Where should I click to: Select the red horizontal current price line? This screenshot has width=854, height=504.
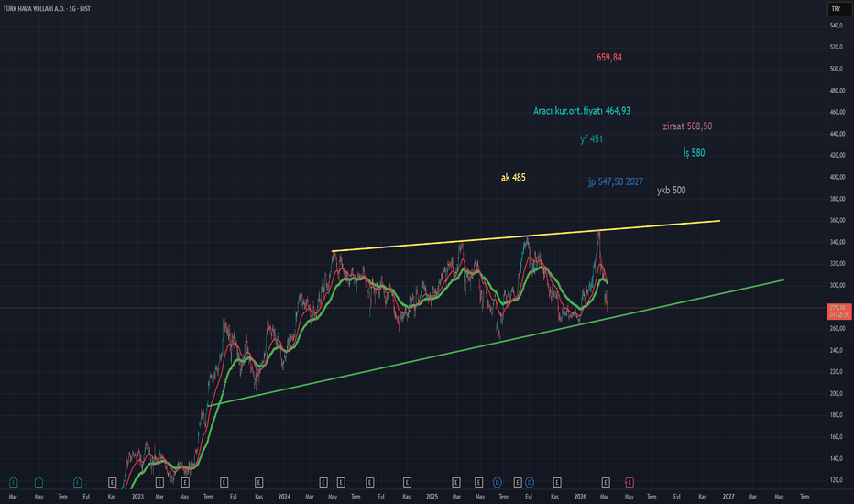tap(413, 308)
